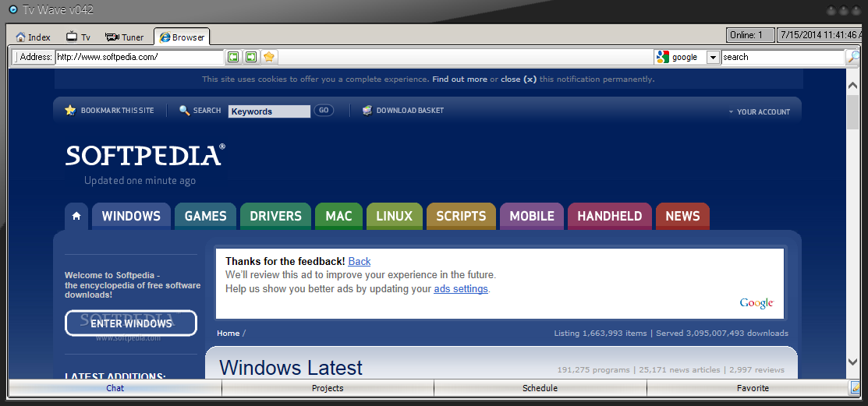Open the WINDOWS category tab
Screen dimensions: 868x406
[131, 216]
